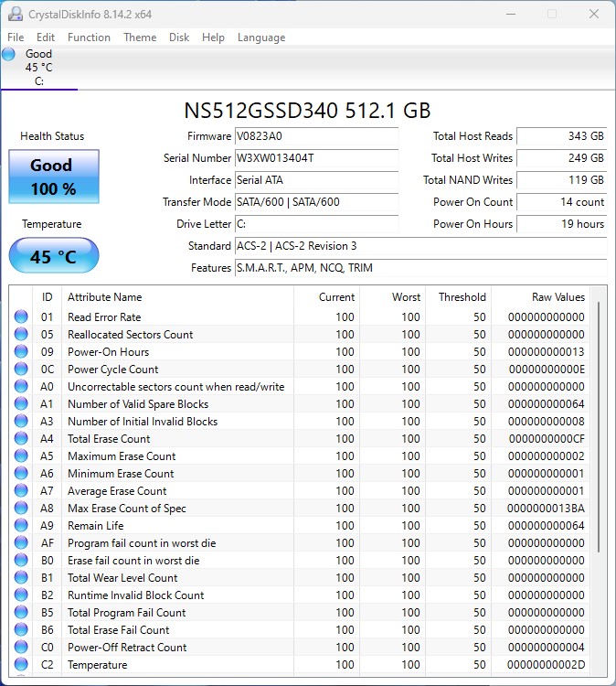Viewport: 616px width, 686px height.
Task: Click the Raw Values column header
Action: [540, 297]
